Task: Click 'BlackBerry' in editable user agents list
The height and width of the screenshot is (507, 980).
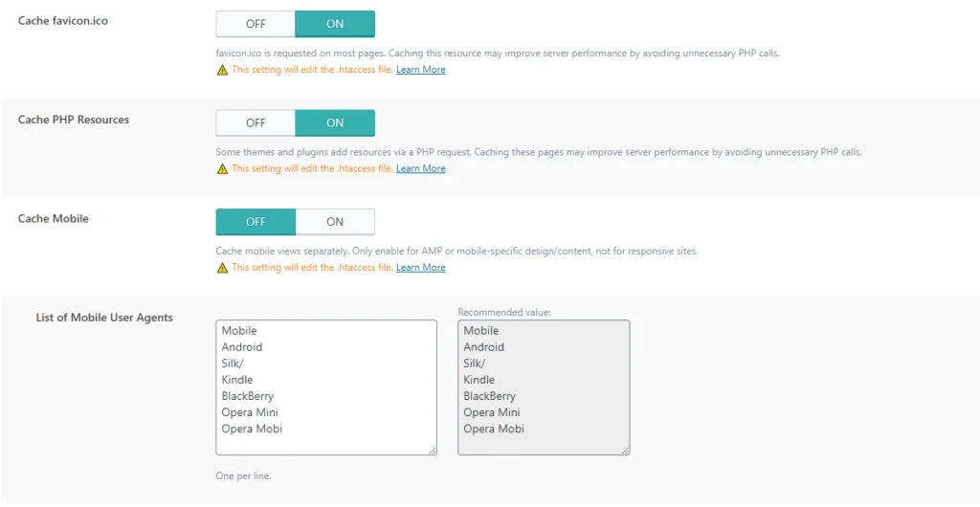Action: [248, 396]
